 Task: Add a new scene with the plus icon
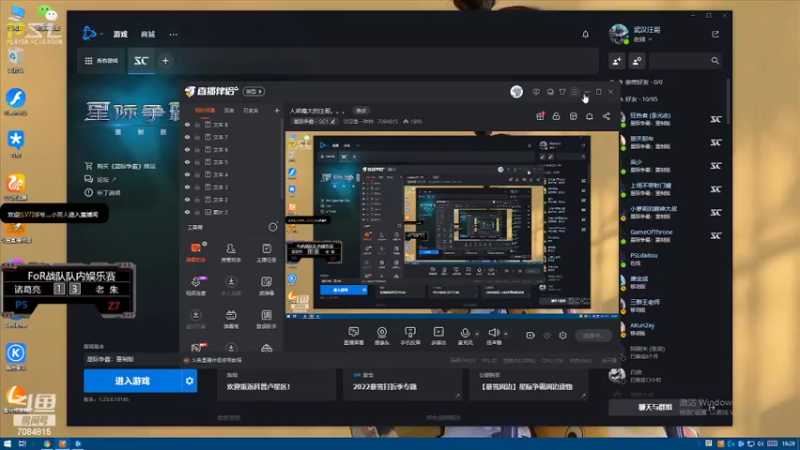pos(277,111)
